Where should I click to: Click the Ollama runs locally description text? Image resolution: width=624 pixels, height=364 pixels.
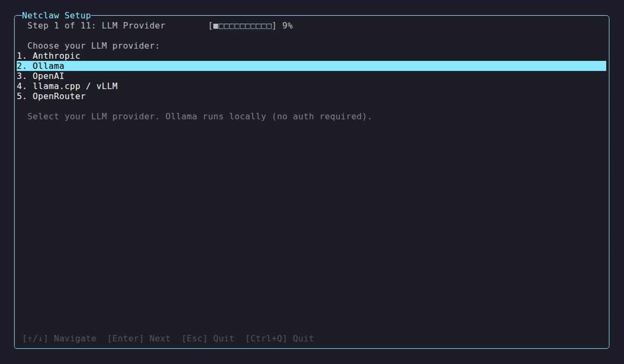200,116
